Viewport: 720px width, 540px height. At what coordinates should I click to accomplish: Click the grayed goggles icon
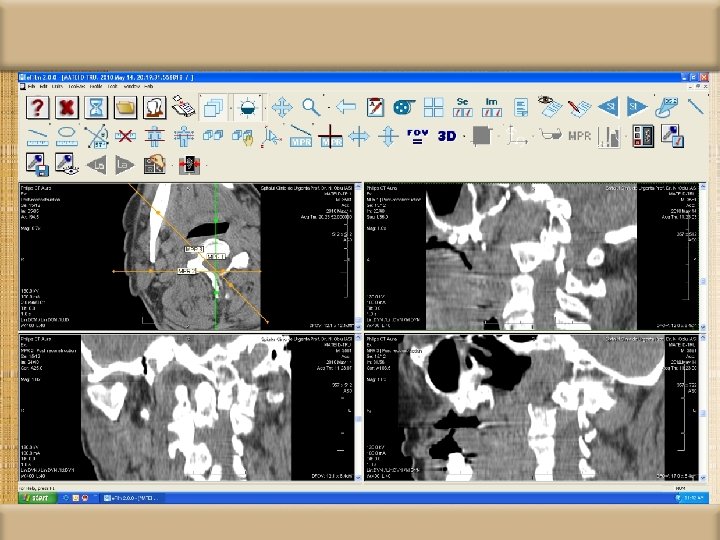pyautogui.click(x=551, y=135)
